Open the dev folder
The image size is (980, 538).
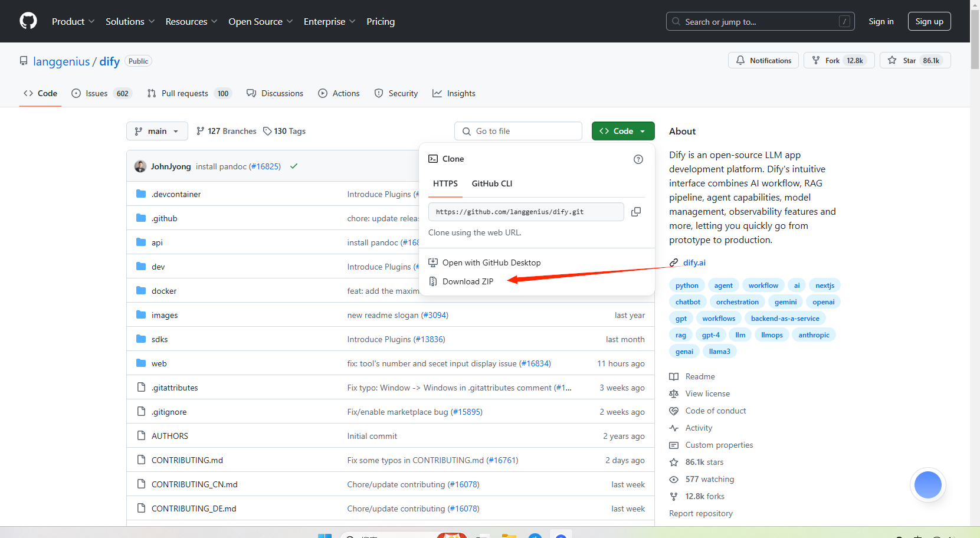[x=158, y=267]
